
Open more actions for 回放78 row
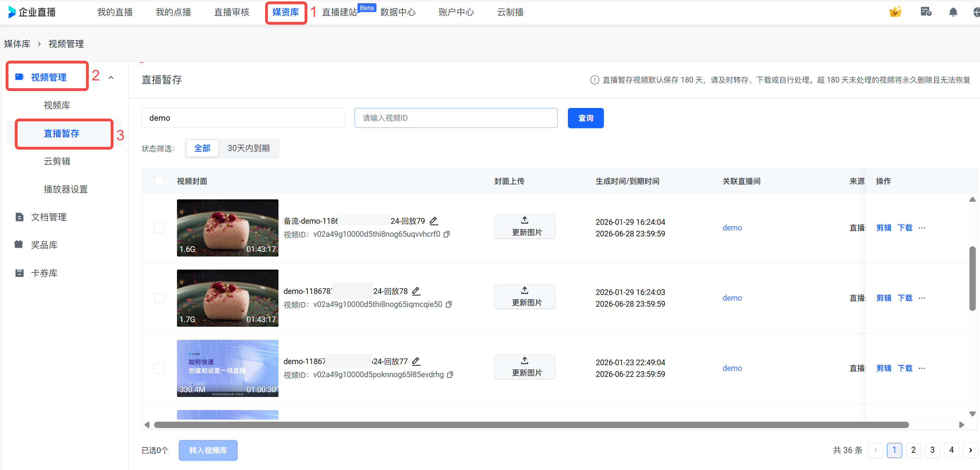(x=921, y=298)
